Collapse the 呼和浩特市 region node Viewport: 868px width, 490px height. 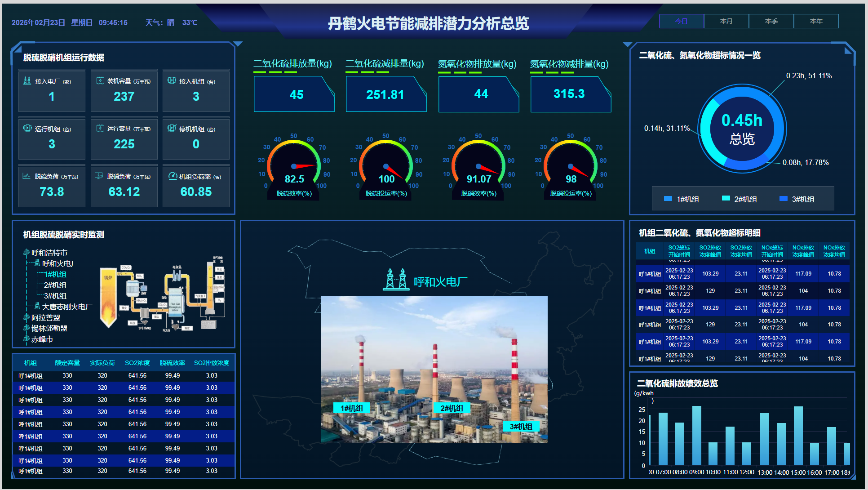tap(49, 253)
